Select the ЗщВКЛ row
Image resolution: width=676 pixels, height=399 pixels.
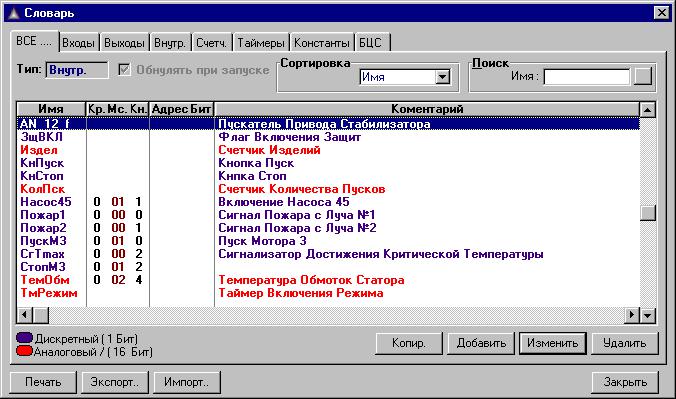click(328, 137)
